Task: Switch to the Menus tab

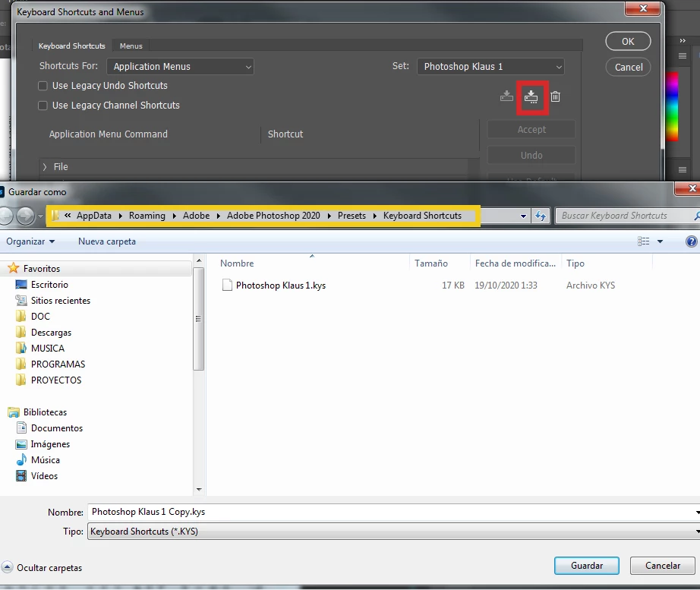Action: pos(131,46)
